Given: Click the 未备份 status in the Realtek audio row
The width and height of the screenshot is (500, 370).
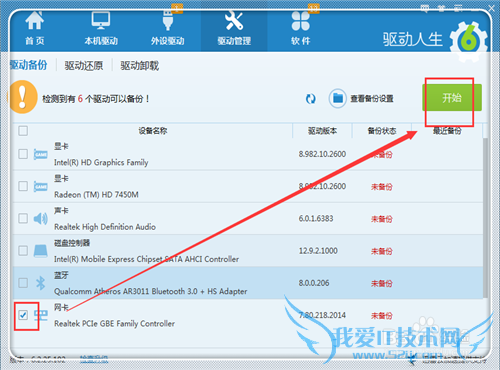Looking at the screenshot, I should pyautogui.click(x=382, y=219).
